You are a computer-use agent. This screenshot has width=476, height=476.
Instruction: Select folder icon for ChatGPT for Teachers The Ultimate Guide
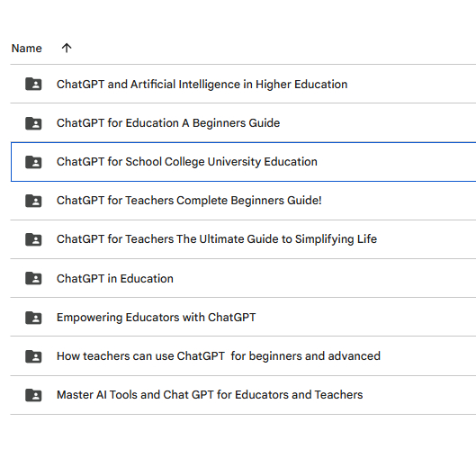tap(33, 239)
